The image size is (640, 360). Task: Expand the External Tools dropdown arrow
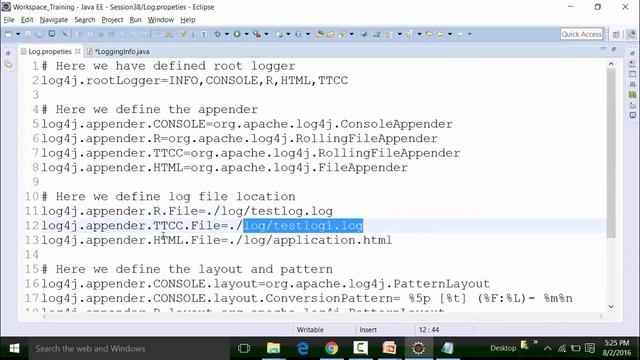click(266, 34)
